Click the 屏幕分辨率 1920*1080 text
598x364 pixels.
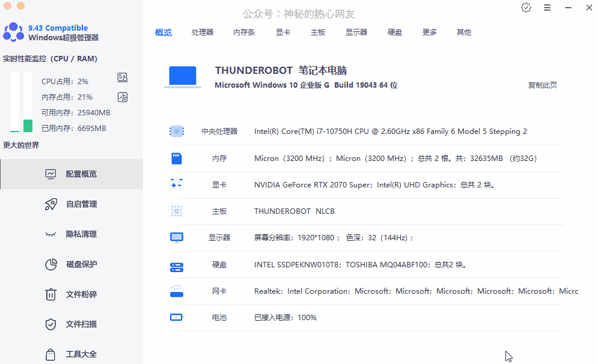pyautogui.click(x=334, y=238)
